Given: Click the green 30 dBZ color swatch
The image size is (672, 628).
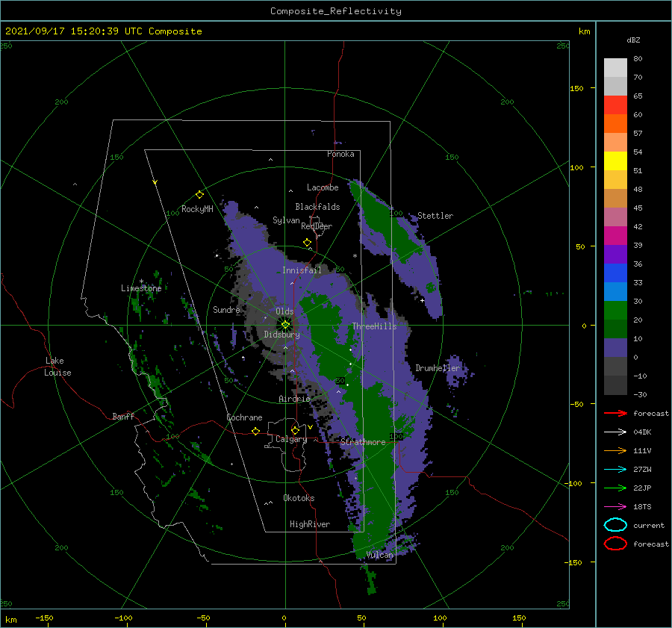Looking at the screenshot, I should click(x=615, y=311).
